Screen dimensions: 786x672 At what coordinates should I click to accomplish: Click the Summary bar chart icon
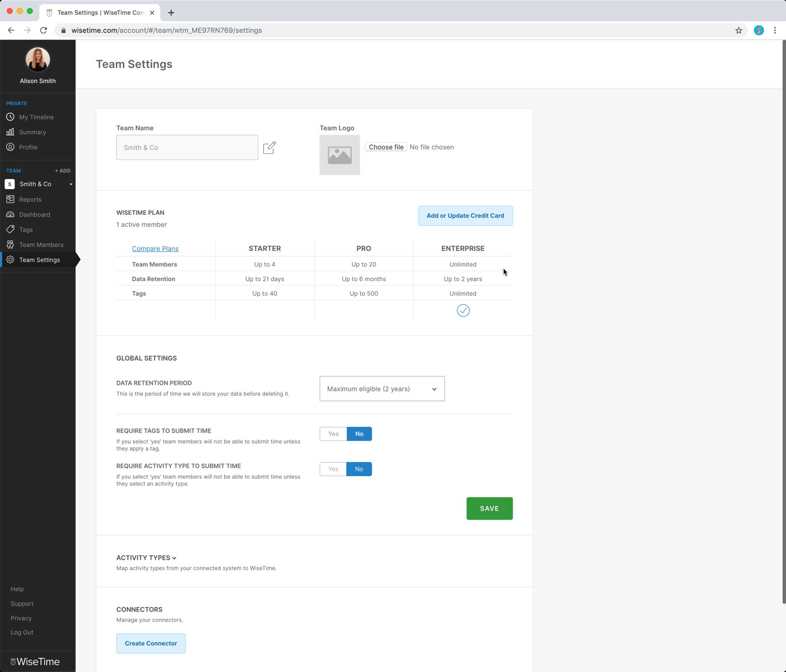click(x=10, y=132)
